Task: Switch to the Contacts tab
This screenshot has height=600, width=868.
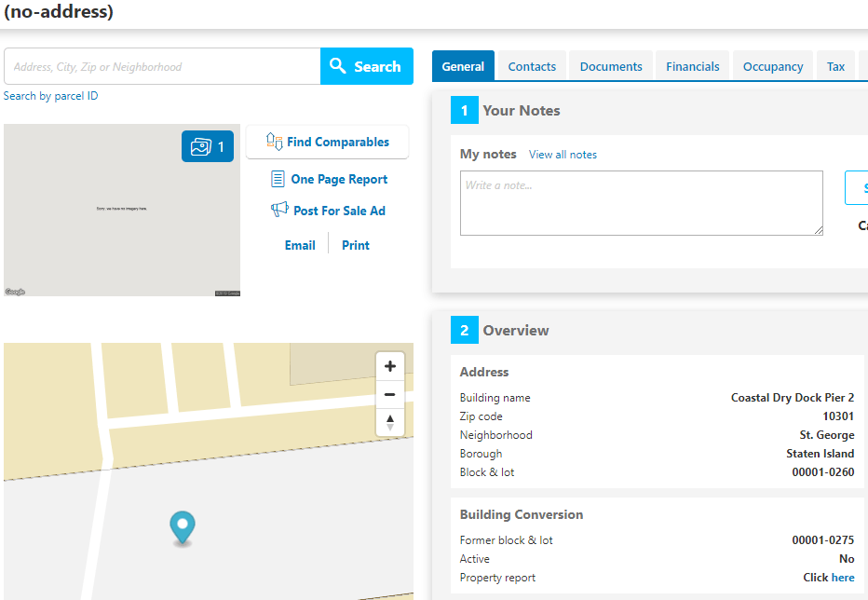Action: tap(531, 65)
